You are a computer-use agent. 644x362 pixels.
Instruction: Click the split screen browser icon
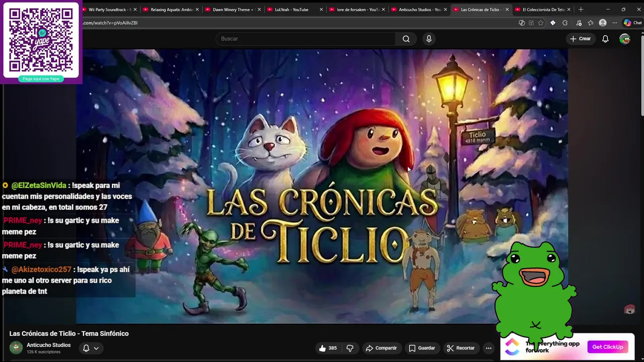531,23
